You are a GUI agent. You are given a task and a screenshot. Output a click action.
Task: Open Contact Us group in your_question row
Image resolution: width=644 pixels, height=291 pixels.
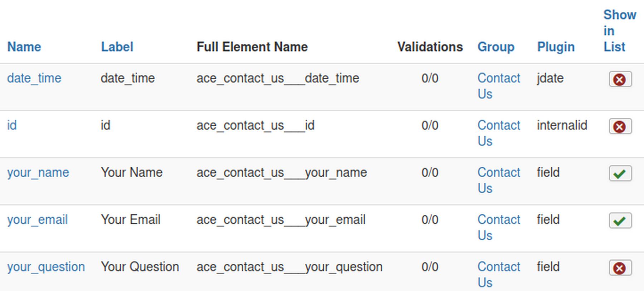(x=499, y=275)
